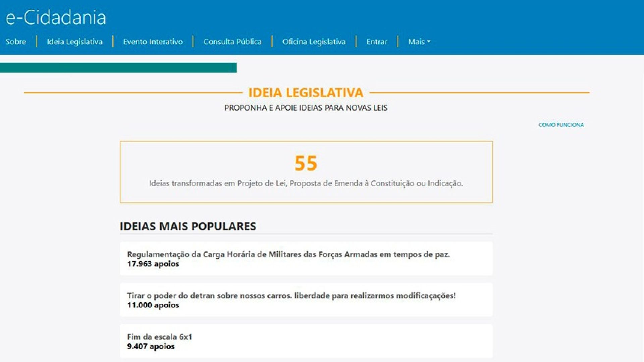Click '11.000 apoios' support count
Viewport: 644px width, 362px height.
click(153, 305)
